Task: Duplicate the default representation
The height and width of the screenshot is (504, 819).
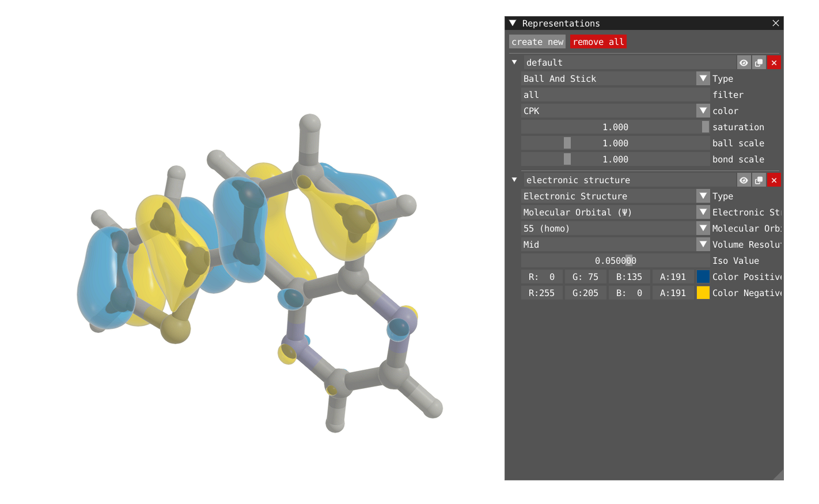Action: [759, 63]
